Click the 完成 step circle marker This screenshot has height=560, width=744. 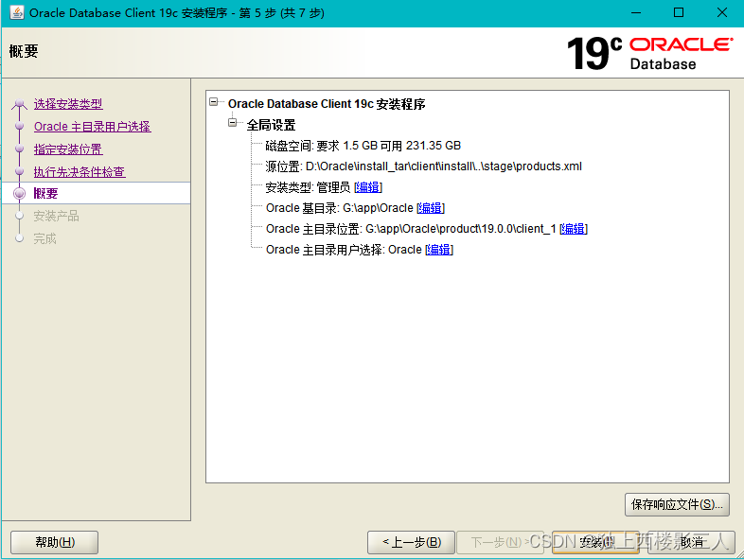click(20, 238)
